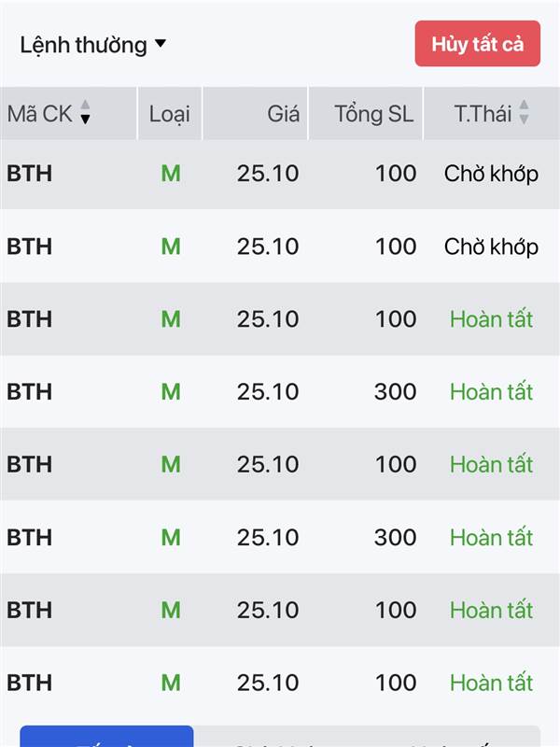Click the red "Hủy tất cả" button
The height and width of the screenshot is (747, 560).
point(477,44)
